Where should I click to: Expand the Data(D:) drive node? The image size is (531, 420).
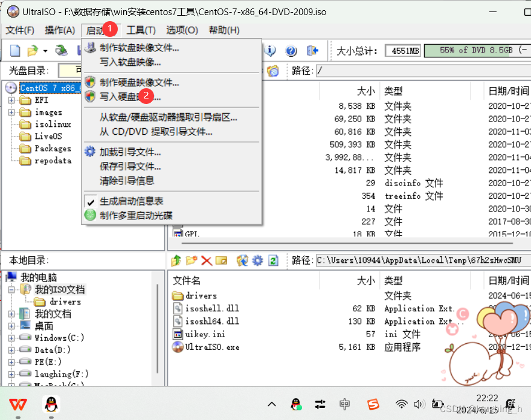click(x=11, y=351)
